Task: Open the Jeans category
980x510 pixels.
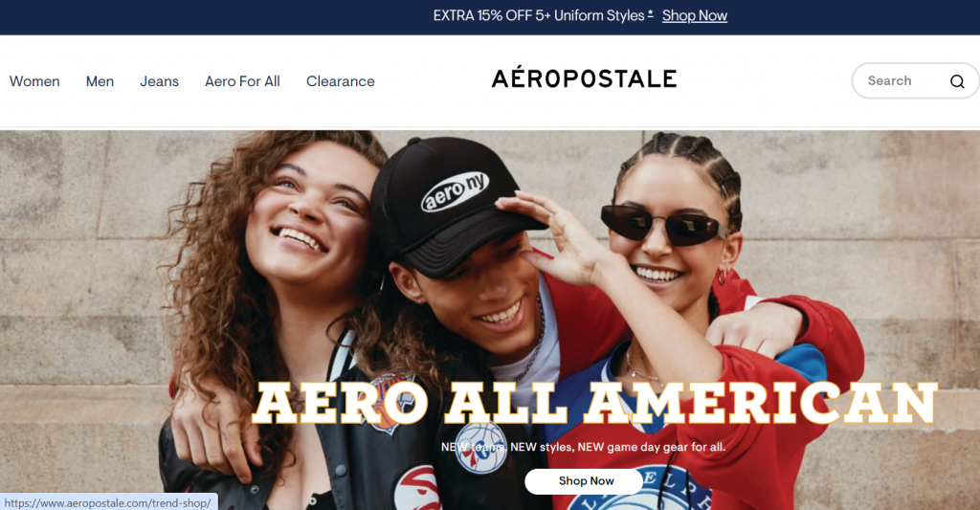Action: point(160,81)
